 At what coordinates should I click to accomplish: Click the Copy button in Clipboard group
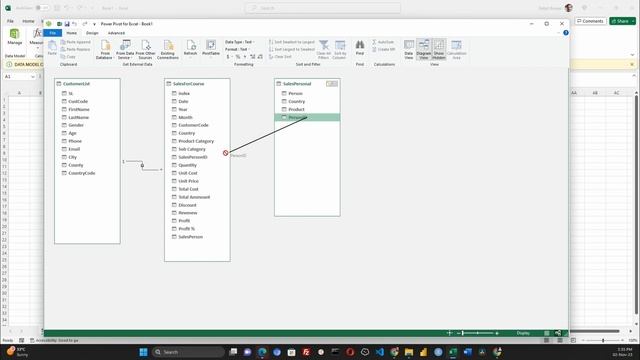[68, 57]
